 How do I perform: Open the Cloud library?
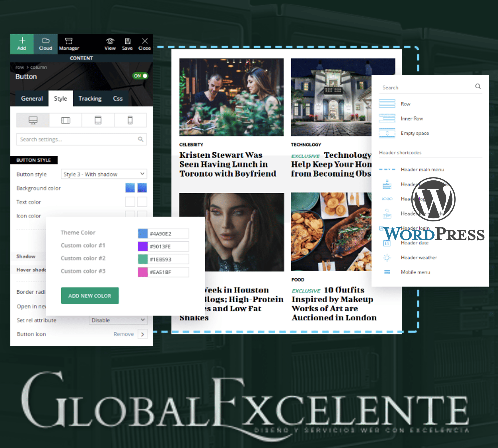pyautogui.click(x=46, y=44)
